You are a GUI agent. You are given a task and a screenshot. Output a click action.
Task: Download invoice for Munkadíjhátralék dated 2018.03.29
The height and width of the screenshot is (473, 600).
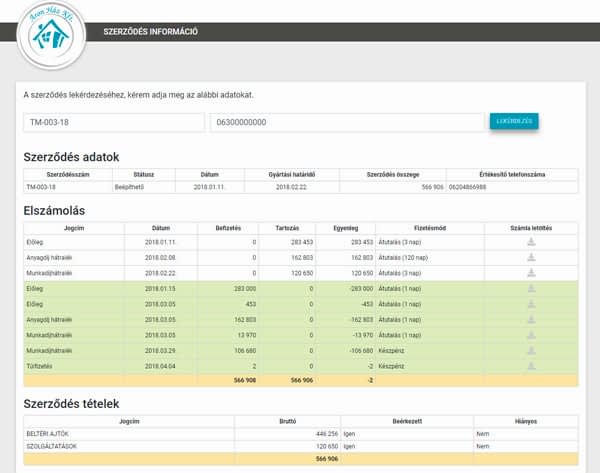point(531,350)
